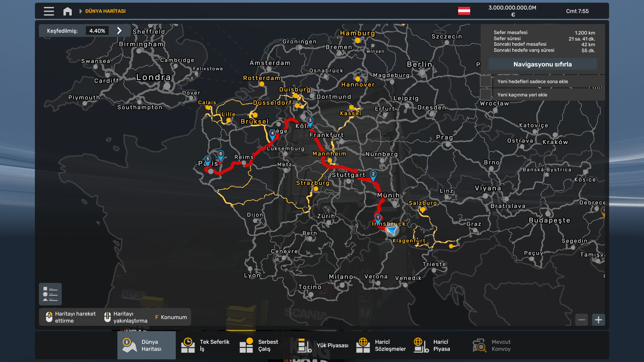
Task: Zoom in map with plus button
Action: coord(598,320)
